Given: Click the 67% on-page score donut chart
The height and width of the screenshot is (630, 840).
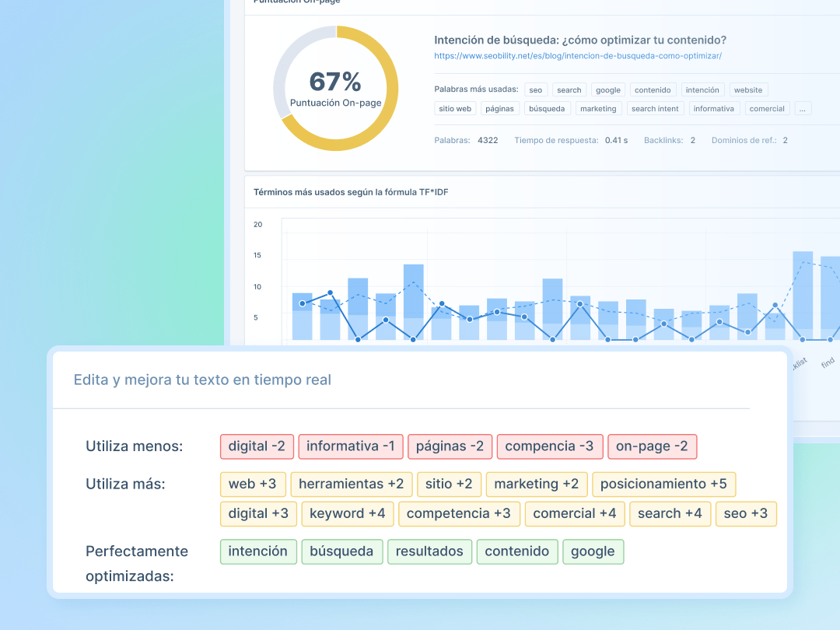Looking at the screenshot, I should point(335,89).
